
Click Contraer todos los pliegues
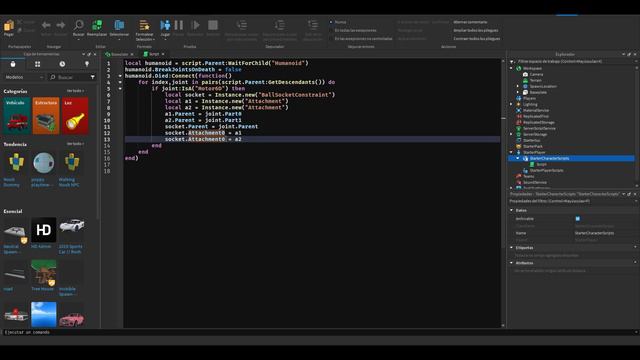click(x=477, y=39)
